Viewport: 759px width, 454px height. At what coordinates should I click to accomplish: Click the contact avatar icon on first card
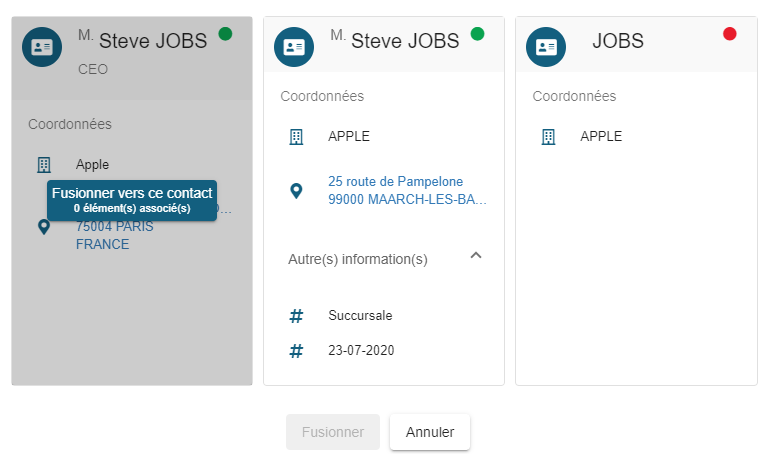point(42,47)
